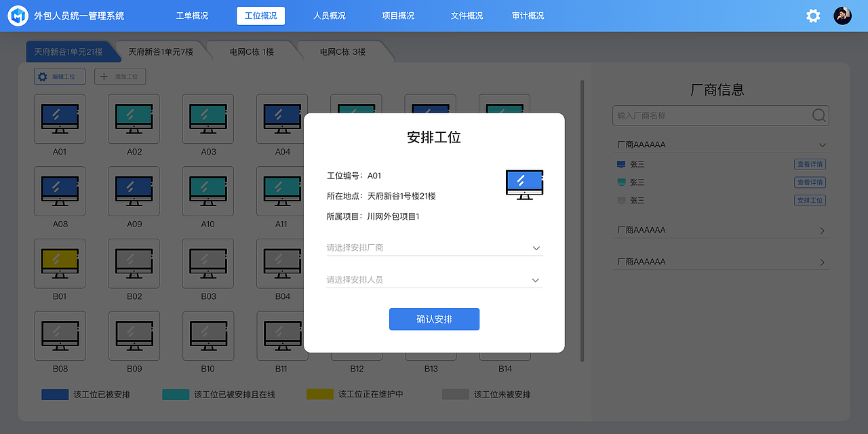Select the online workstation A02 icon
Viewport: 868px width, 434px height.
tap(134, 118)
